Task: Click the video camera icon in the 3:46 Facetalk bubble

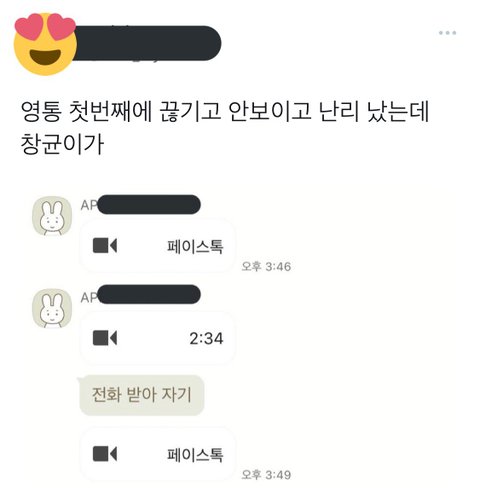Action: click(x=105, y=246)
